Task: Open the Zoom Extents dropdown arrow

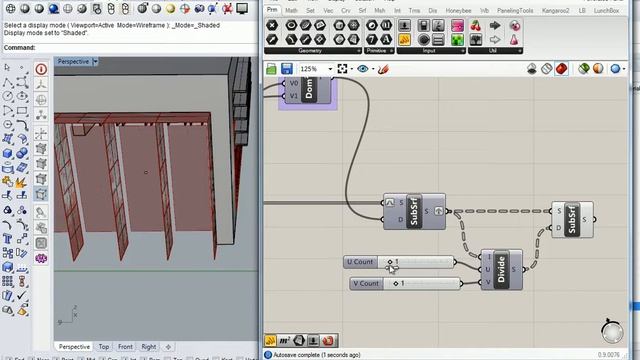Action: (352, 69)
